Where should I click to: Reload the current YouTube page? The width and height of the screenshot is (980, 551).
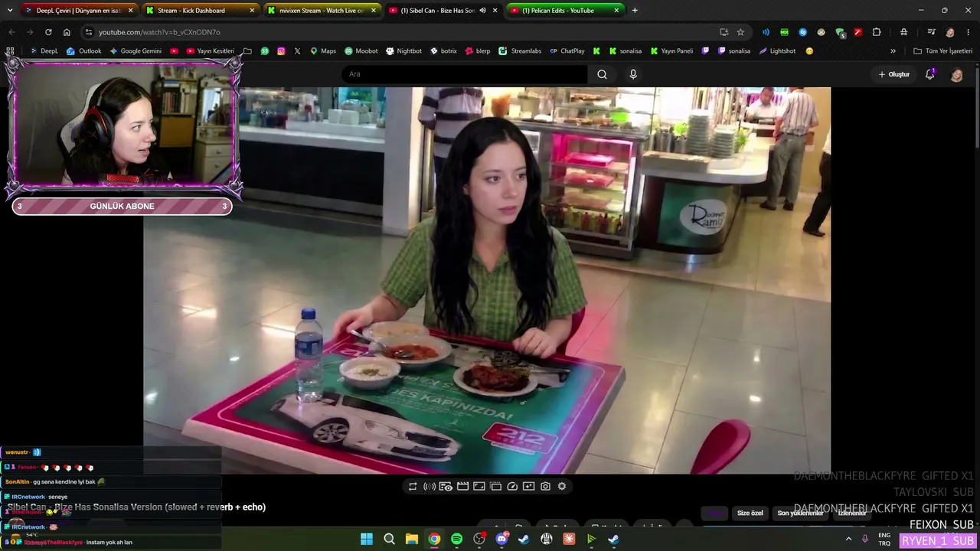tap(48, 32)
